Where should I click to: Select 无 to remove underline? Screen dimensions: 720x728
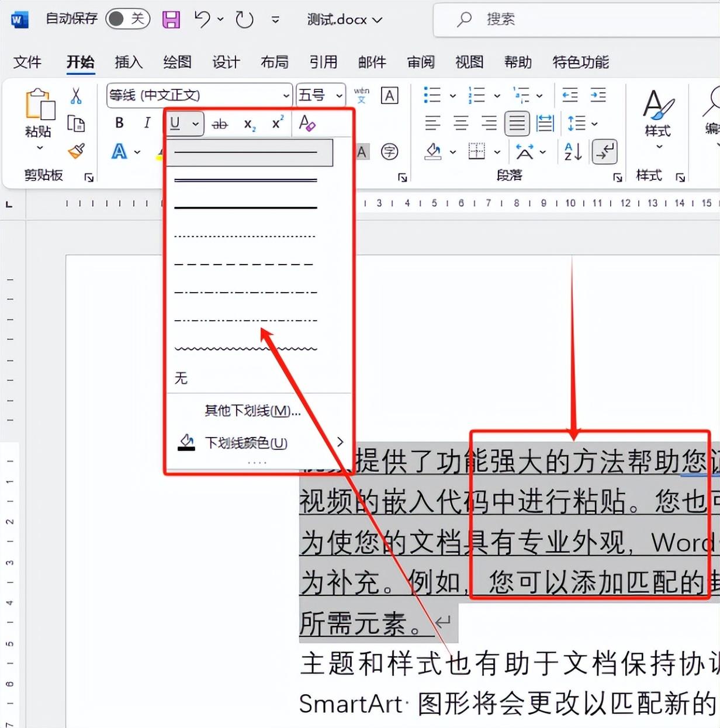coord(181,378)
